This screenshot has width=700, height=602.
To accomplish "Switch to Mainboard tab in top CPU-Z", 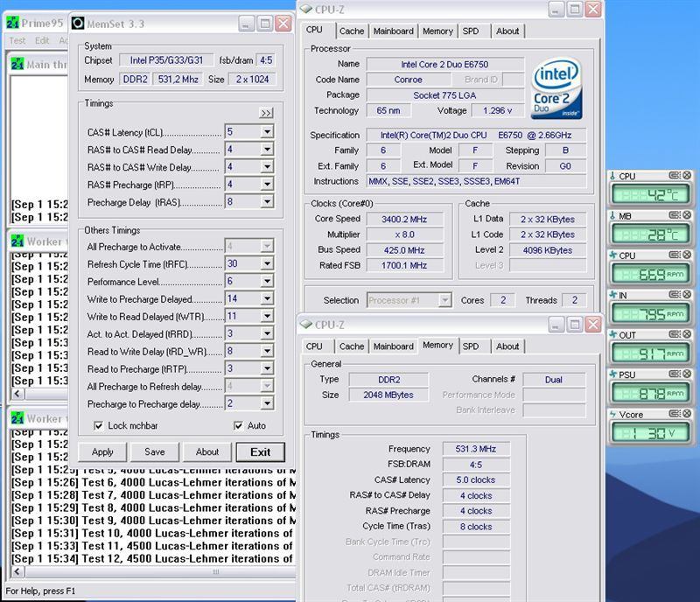I will 393,31.
